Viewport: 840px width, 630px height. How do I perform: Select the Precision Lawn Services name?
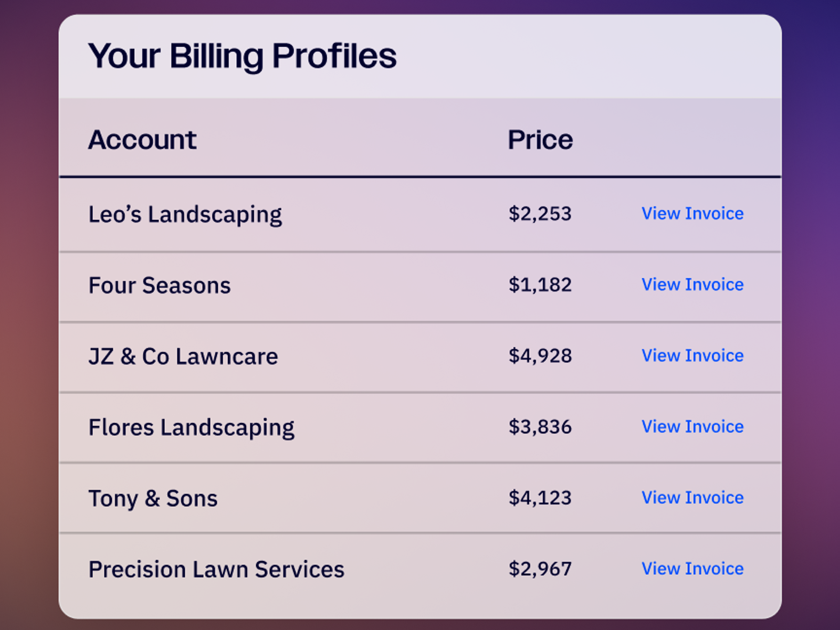pos(216,569)
